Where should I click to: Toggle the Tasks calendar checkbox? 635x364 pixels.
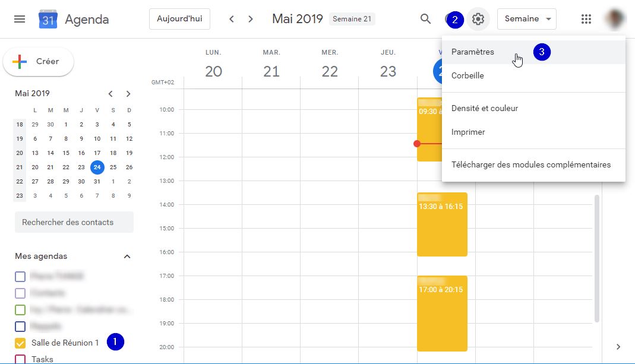click(20, 359)
